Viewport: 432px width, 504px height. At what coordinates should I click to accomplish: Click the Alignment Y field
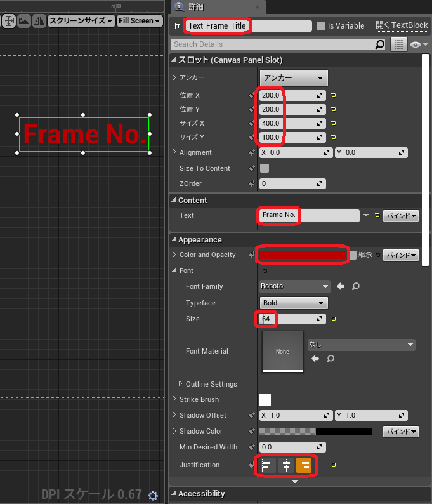pyautogui.click(x=371, y=153)
